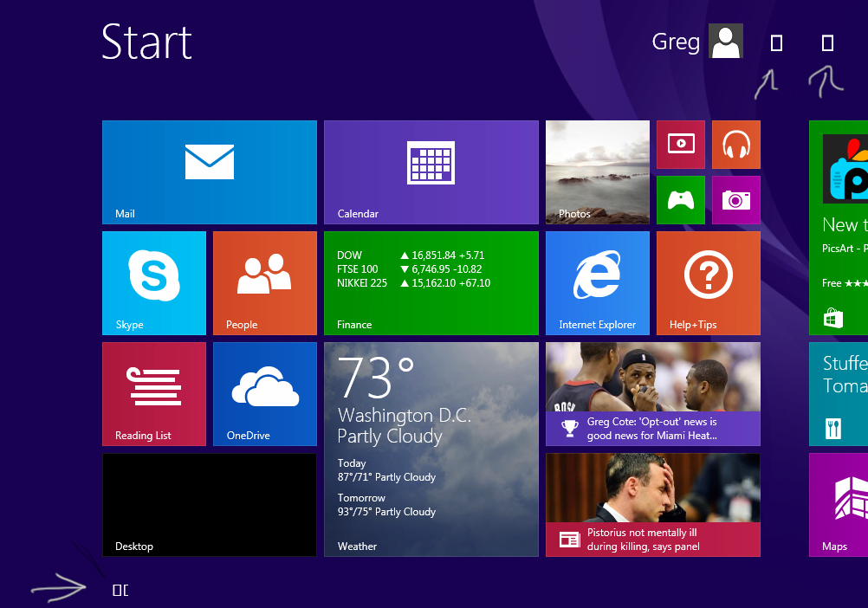Click the user name Greg
This screenshot has height=608, width=868.
click(x=676, y=42)
